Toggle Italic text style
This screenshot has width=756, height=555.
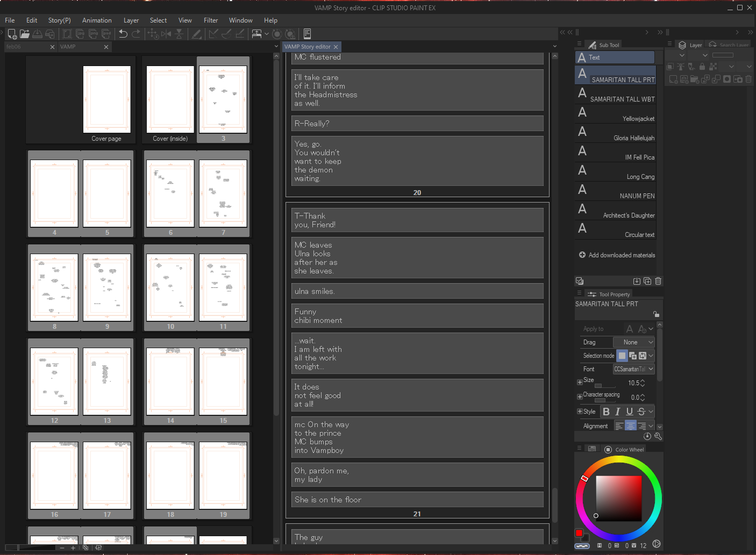click(618, 412)
